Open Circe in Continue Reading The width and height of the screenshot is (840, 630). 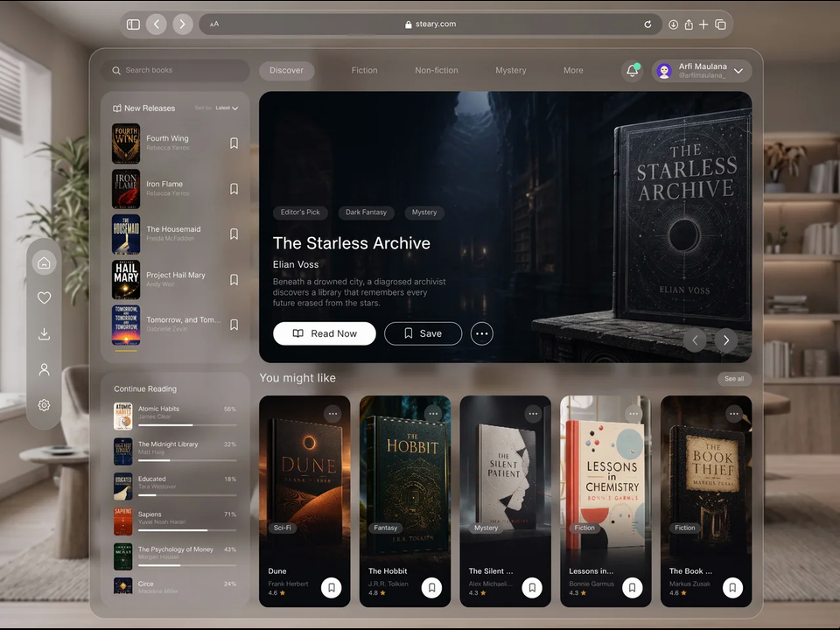(175, 585)
